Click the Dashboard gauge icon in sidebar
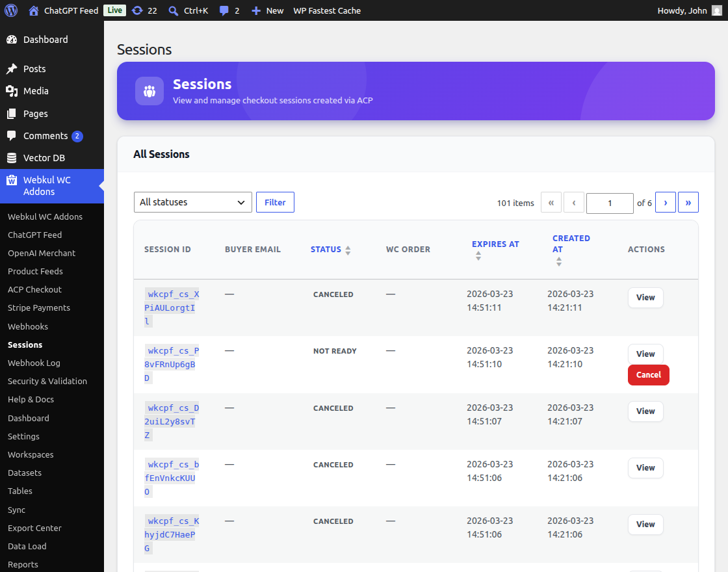The width and height of the screenshot is (728, 572). point(12,40)
